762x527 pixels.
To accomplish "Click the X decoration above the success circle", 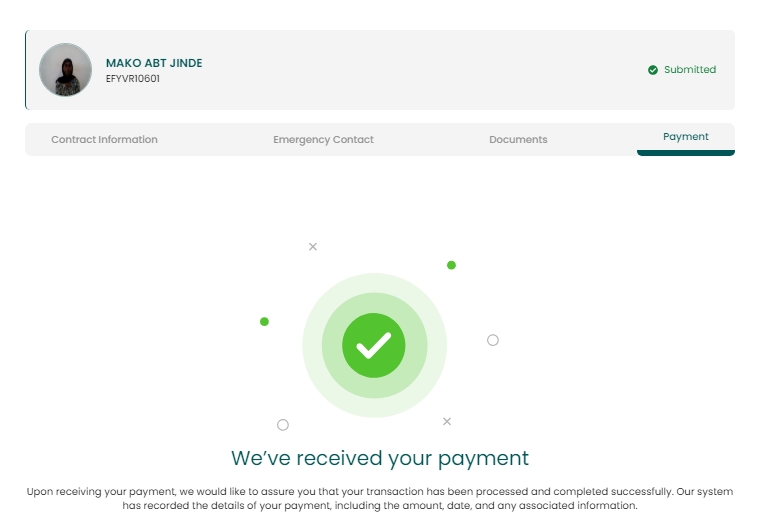I will coord(313,246).
